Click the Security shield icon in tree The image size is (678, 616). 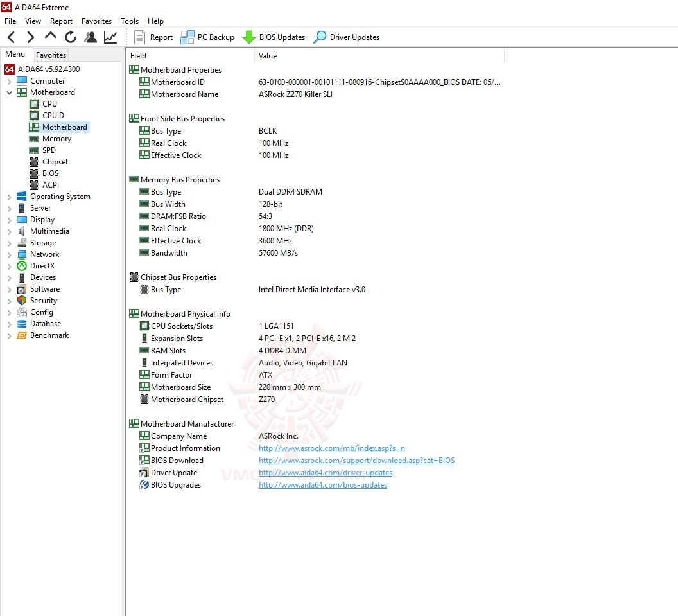(22, 300)
